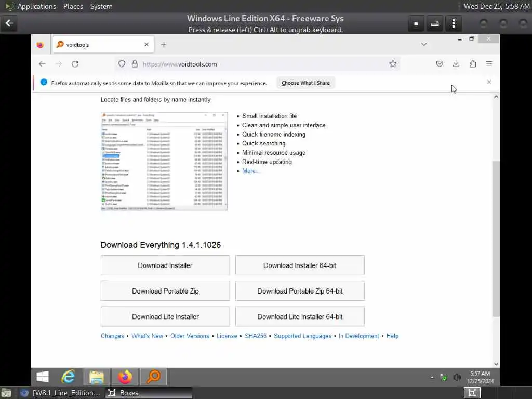Click Download Installer button

click(165, 265)
